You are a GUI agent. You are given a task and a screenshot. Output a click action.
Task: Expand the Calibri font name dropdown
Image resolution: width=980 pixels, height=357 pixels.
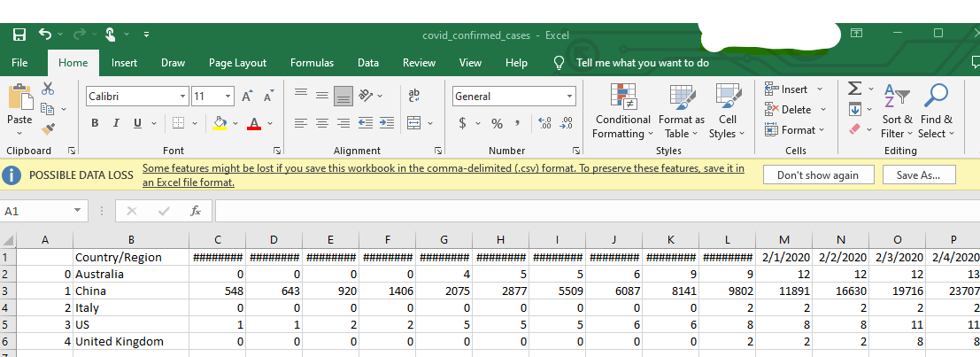[x=183, y=96]
